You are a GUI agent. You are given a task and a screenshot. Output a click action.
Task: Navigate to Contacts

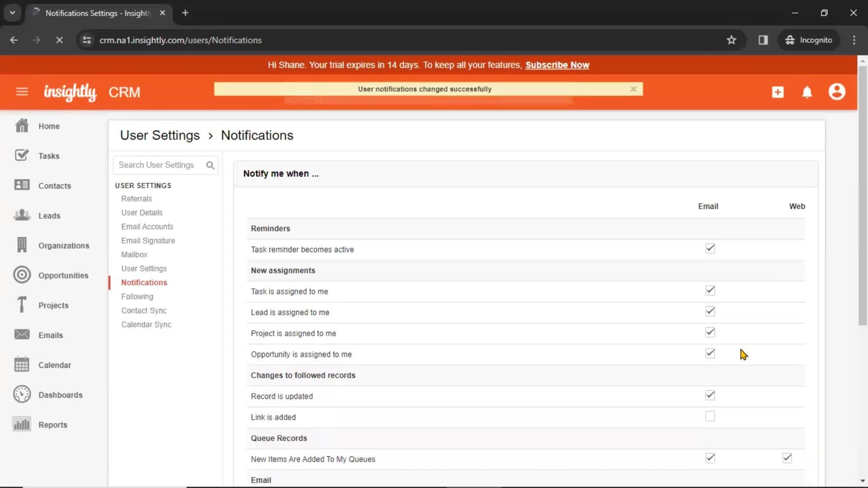54,185
